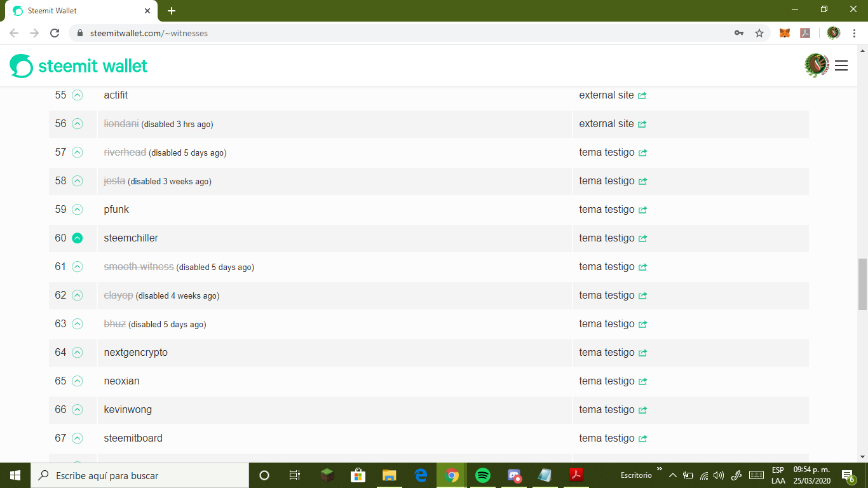Open struck-through smooth.witness name
This screenshot has height=488, width=868.
pos(139,267)
